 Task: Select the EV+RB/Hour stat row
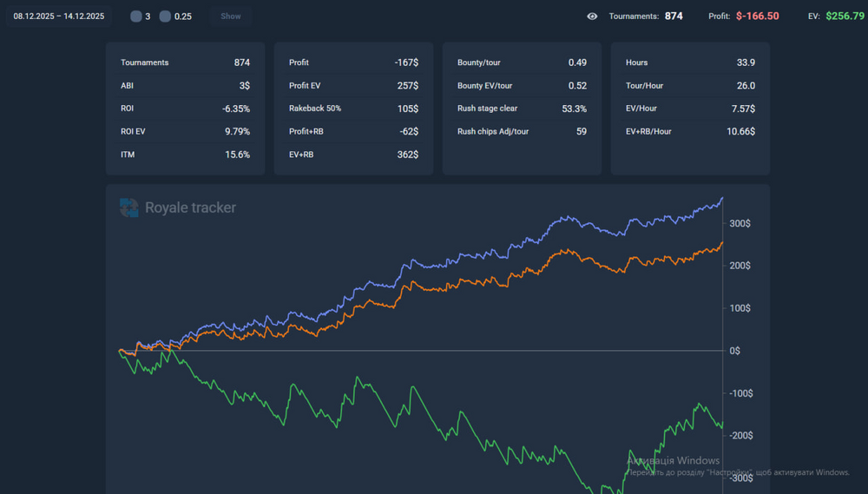coord(690,131)
